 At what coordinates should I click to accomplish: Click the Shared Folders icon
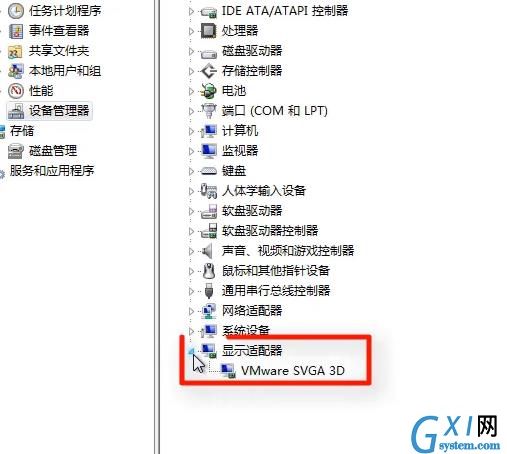15,51
